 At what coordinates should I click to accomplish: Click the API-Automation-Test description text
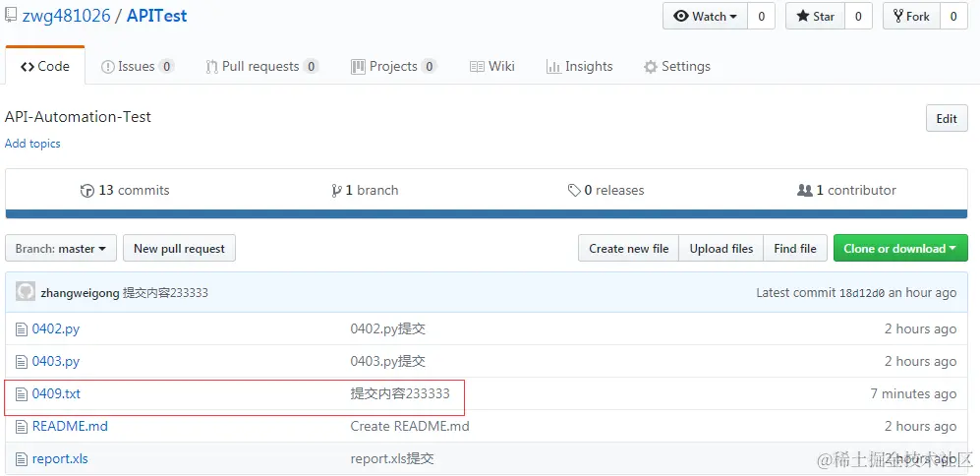tap(78, 117)
